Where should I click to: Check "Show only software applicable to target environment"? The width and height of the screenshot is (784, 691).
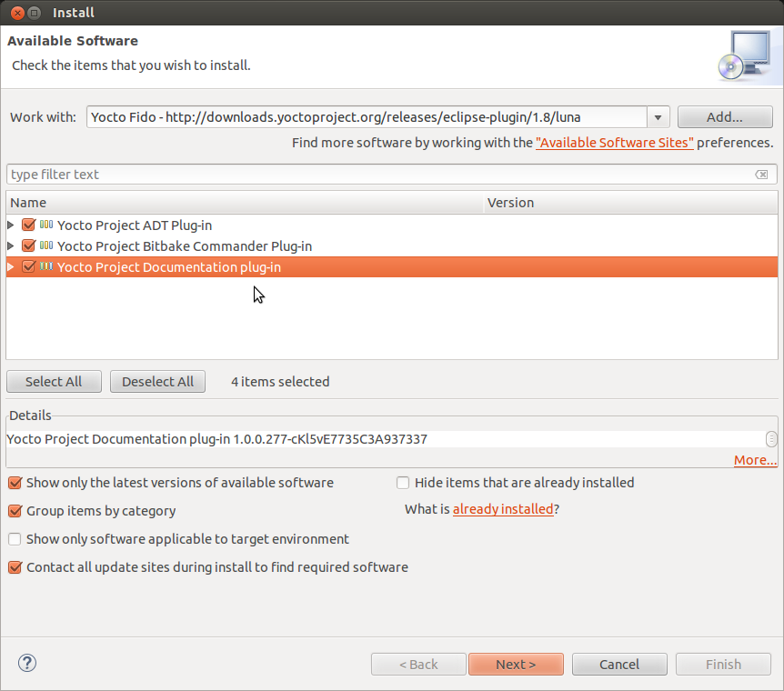(x=14, y=538)
